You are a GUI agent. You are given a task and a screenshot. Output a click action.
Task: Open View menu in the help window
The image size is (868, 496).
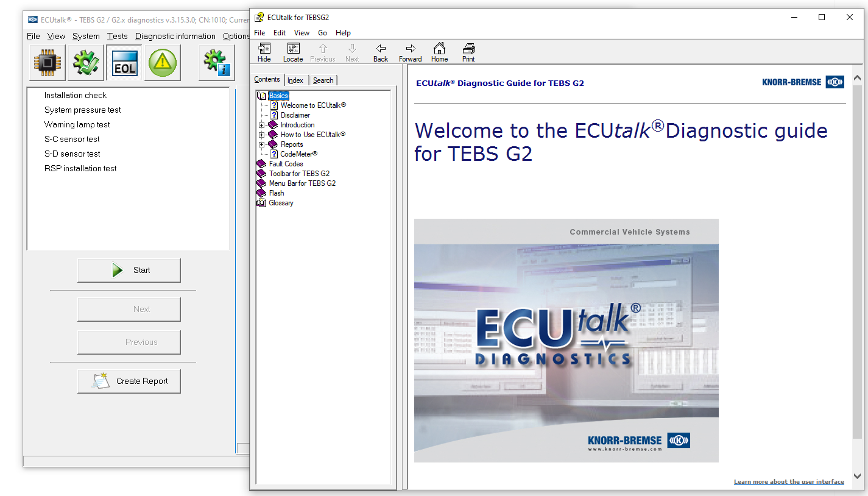(302, 33)
